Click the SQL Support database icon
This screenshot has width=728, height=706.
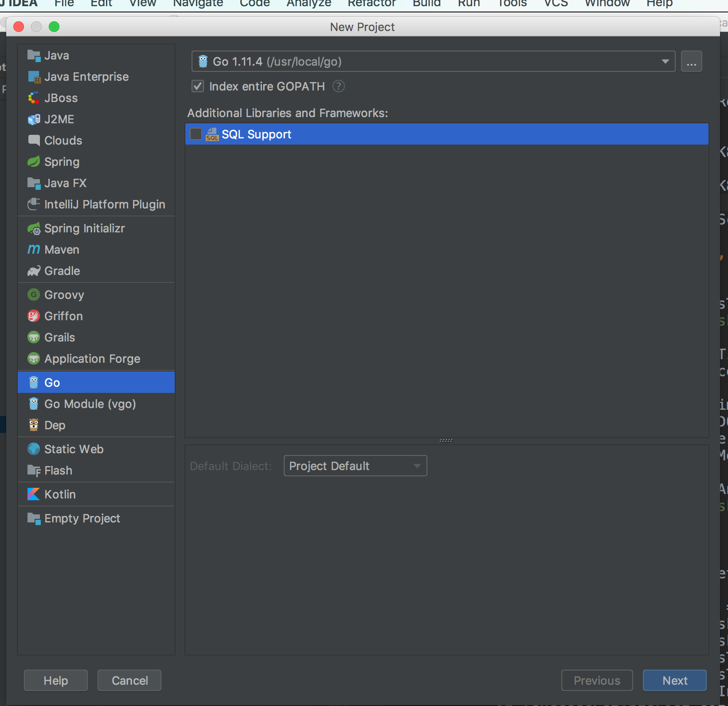coord(212,134)
